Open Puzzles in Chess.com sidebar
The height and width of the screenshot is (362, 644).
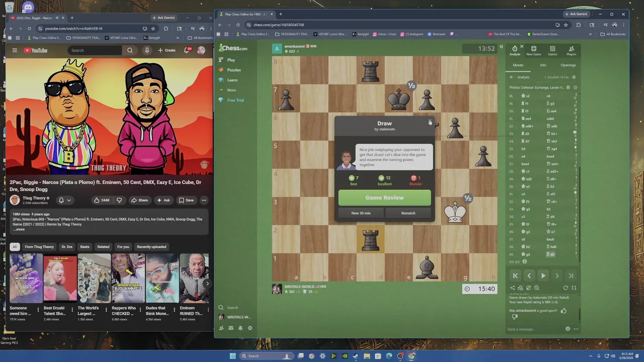click(233, 70)
